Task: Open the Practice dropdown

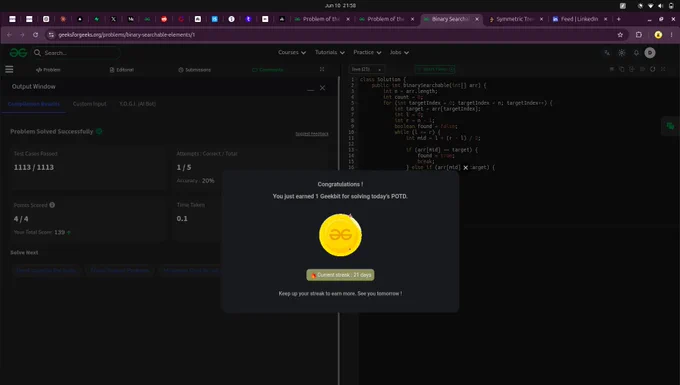Action: pos(367,52)
